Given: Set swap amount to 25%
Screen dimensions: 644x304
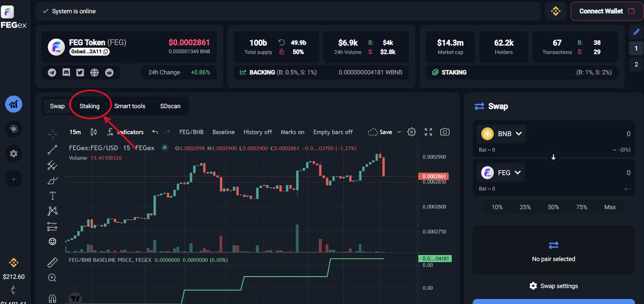Looking at the screenshot, I should 525,207.
